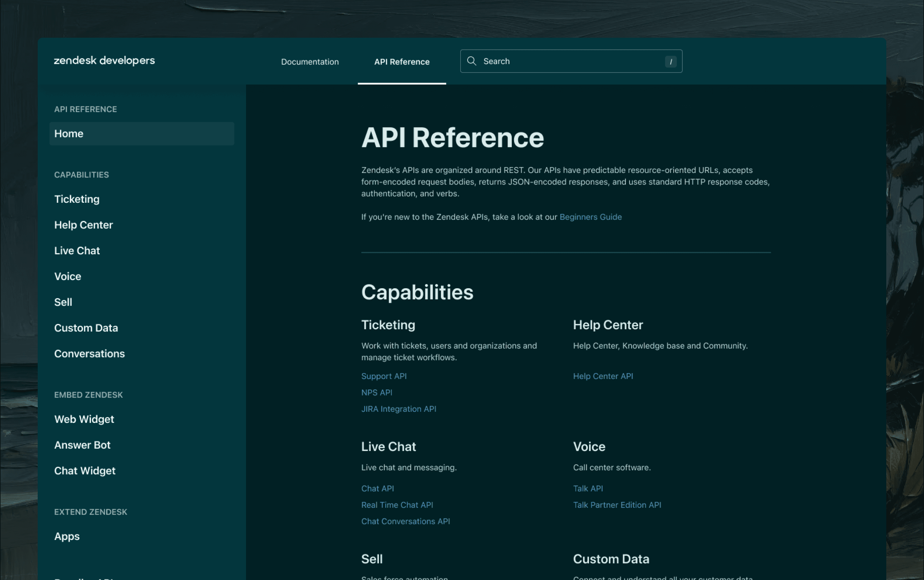Viewport: 924px width, 580px height.
Task: Open the Talk API link
Action: pos(588,488)
